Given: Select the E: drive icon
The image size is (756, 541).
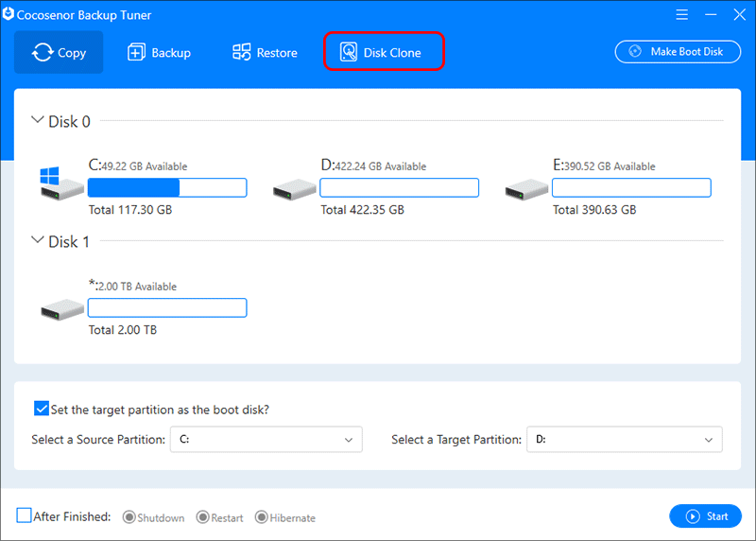Looking at the screenshot, I should (x=526, y=190).
